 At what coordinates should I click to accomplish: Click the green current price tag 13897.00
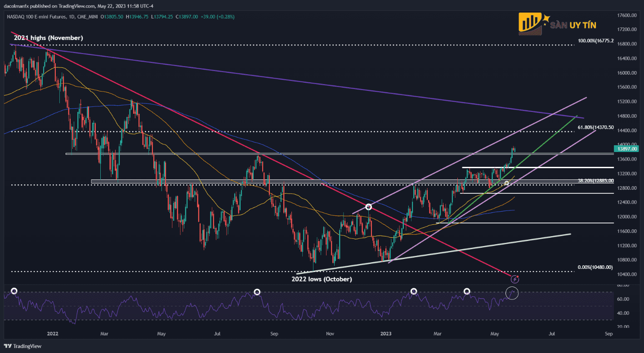click(x=626, y=148)
